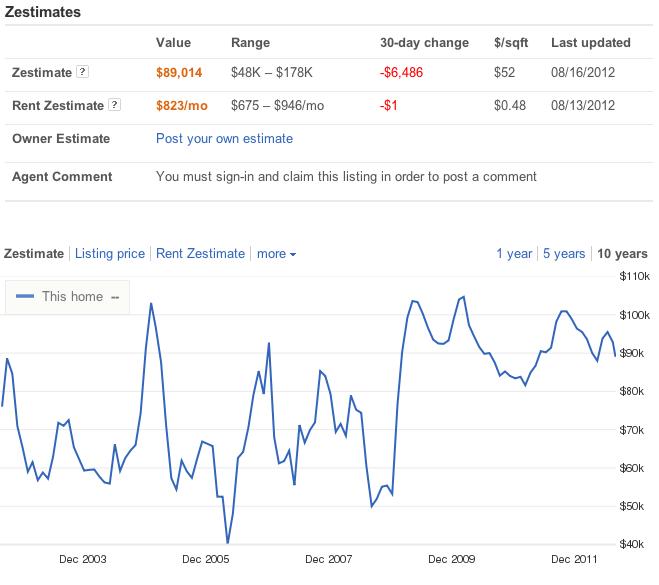This screenshot has width=659, height=585.
Task: Click the $823/mo Rent Zestimate value
Action: click(184, 105)
